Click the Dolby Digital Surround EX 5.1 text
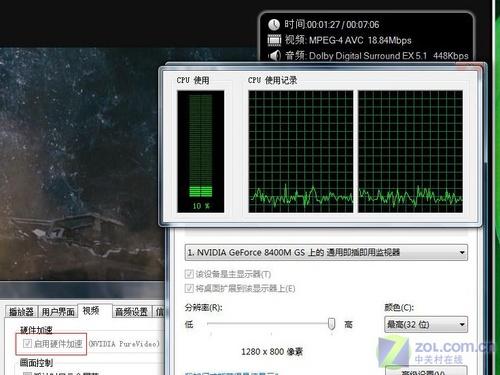Image resolution: width=500 pixels, height=375 pixels. [x=368, y=56]
